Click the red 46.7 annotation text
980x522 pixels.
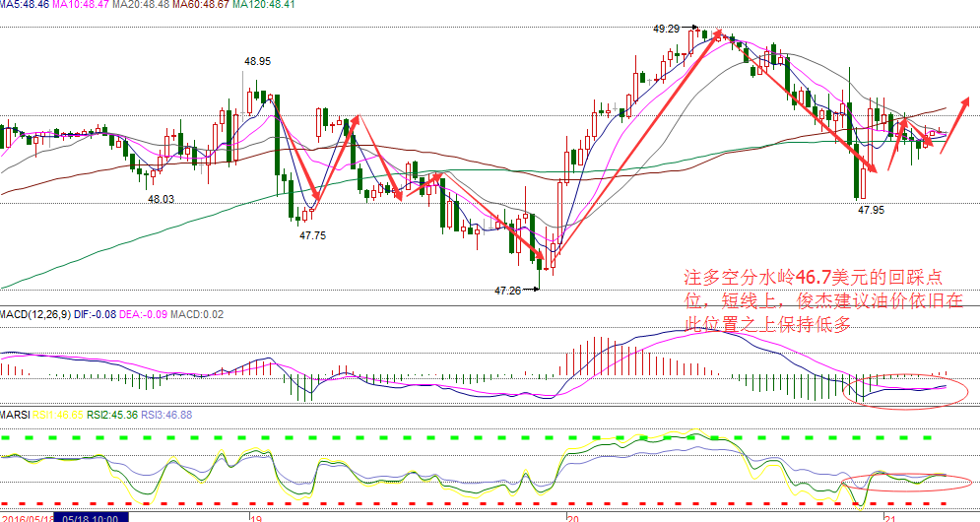tap(814, 277)
